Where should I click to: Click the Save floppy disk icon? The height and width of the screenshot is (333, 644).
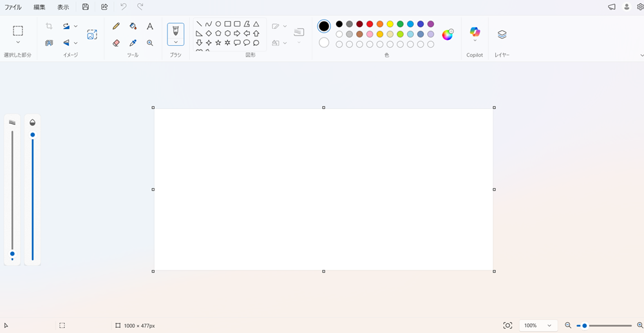pos(86,6)
